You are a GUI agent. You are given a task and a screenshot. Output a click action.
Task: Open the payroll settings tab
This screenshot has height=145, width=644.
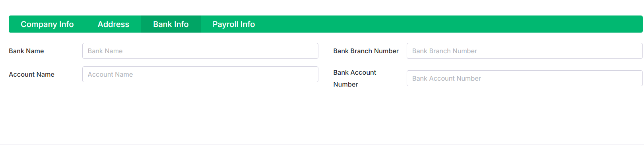(234, 24)
